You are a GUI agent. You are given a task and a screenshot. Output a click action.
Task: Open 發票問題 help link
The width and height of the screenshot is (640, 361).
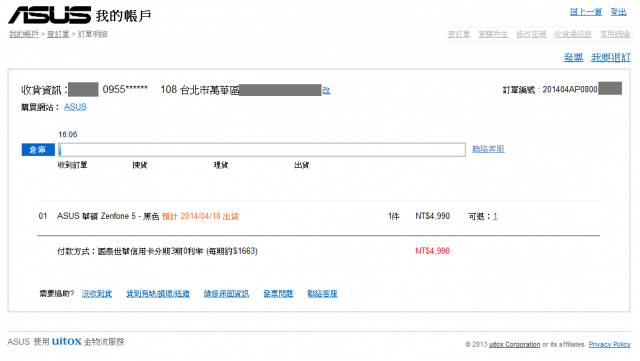point(278,294)
